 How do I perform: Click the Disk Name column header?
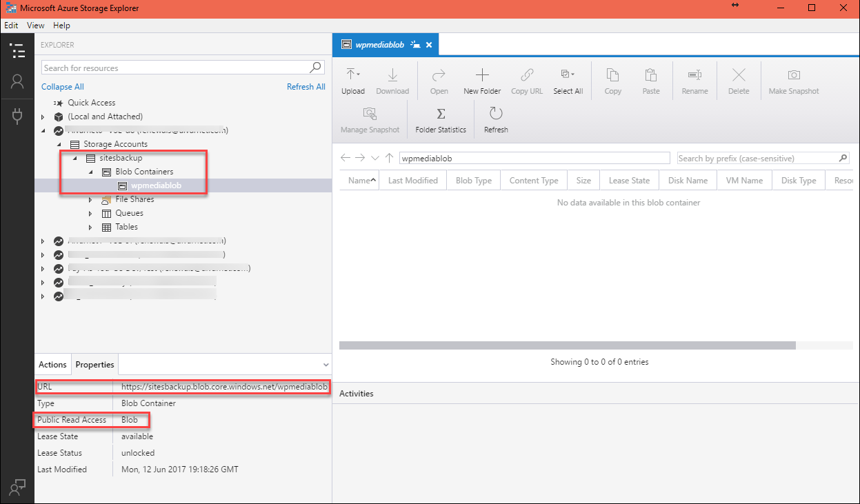coord(688,181)
